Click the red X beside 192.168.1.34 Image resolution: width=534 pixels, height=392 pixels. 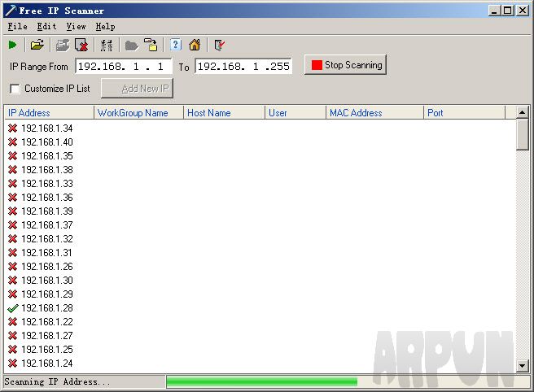click(x=12, y=128)
